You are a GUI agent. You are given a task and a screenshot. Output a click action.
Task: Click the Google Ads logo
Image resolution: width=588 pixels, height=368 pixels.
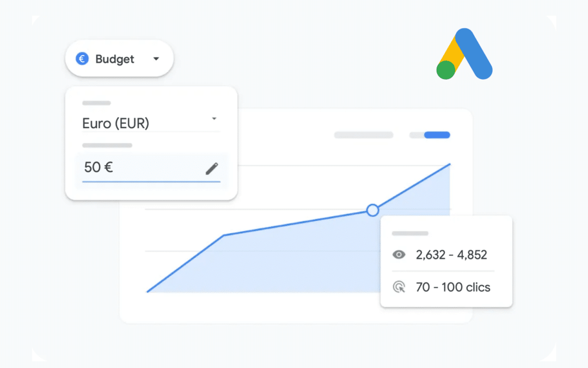(464, 53)
